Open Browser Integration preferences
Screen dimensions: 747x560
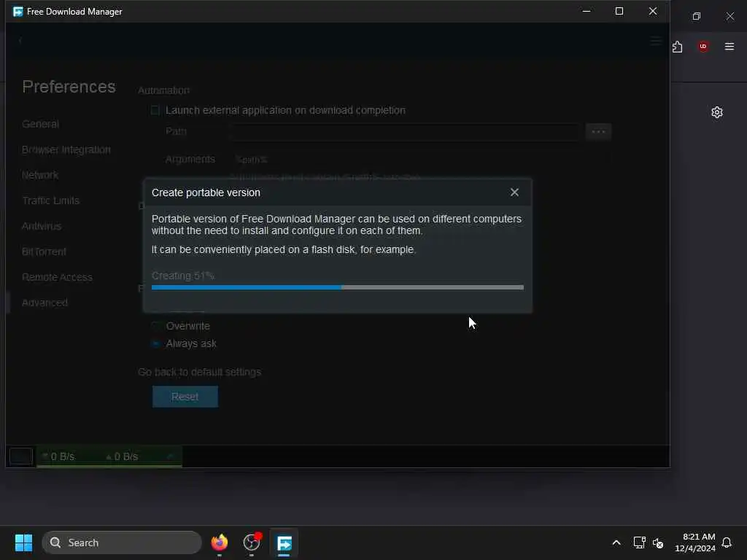(66, 149)
